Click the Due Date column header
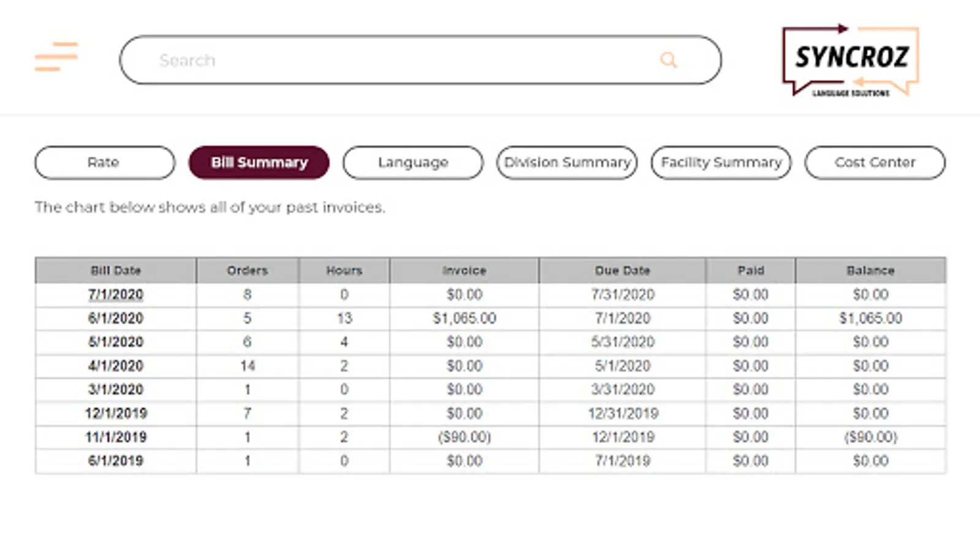980x551 pixels. coord(622,271)
